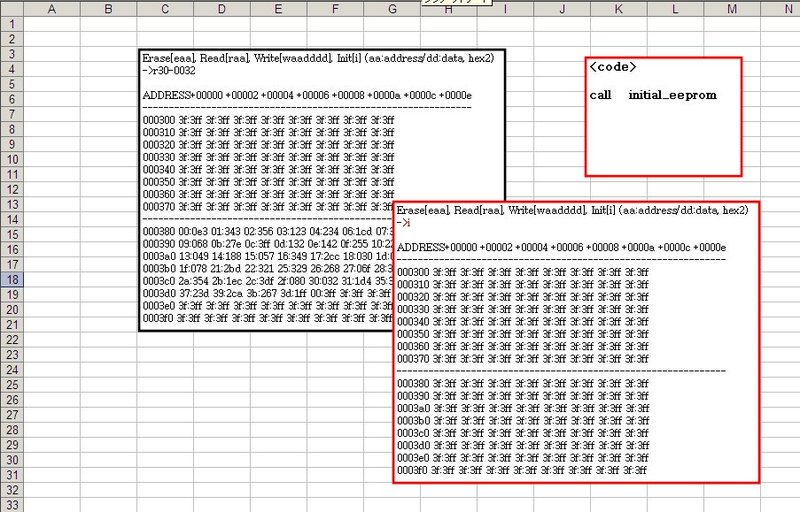The height and width of the screenshot is (512, 800).
Task: Click address line 000300 in black-bordered box
Action: coord(268,120)
